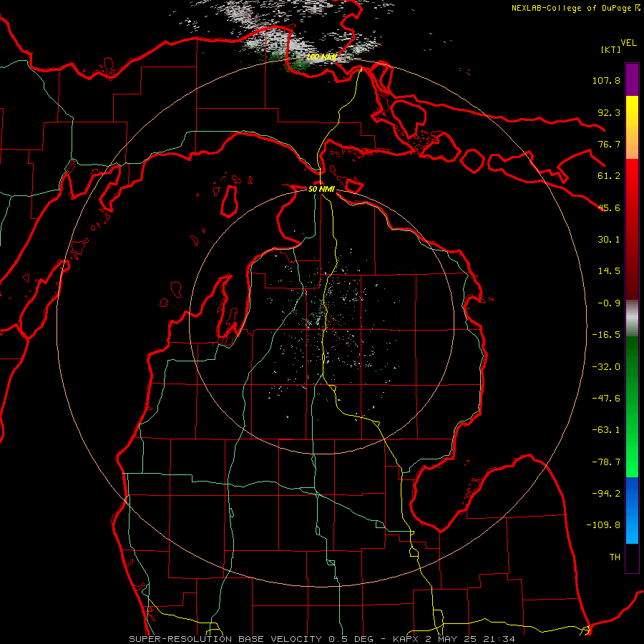This screenshot has height=644, width=644.
Task: Click the 92.3 velocity scale value
Action: [x=609, y=112]
